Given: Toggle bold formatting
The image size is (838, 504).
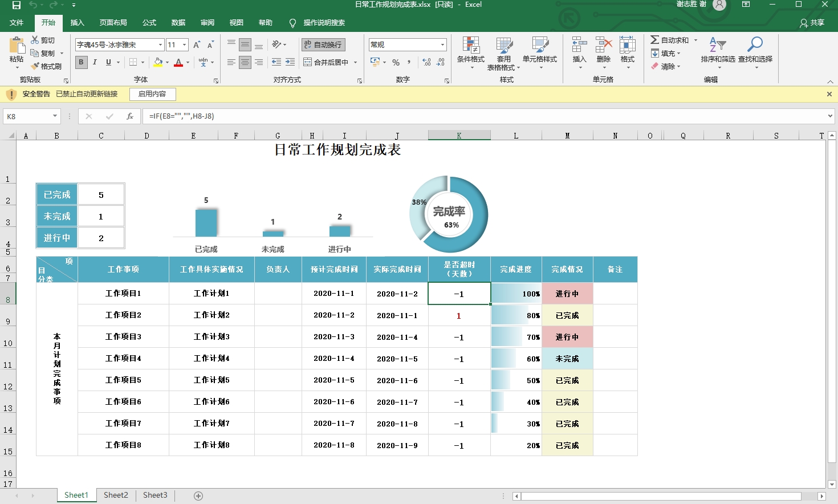Looking at the screenshot, I should 82,62.
